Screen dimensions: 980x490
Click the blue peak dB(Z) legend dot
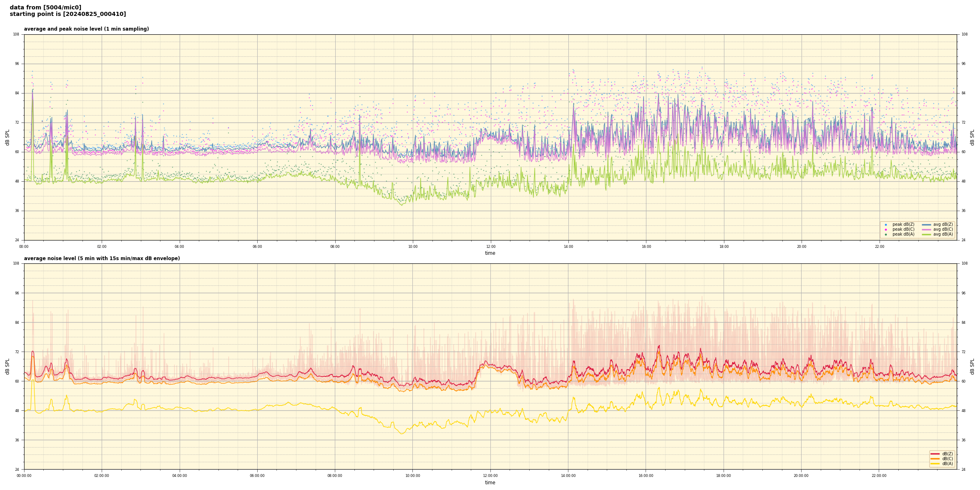886,225
